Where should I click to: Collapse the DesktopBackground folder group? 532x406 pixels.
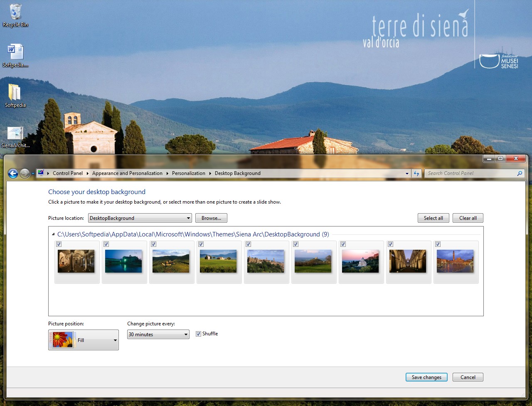53,234
